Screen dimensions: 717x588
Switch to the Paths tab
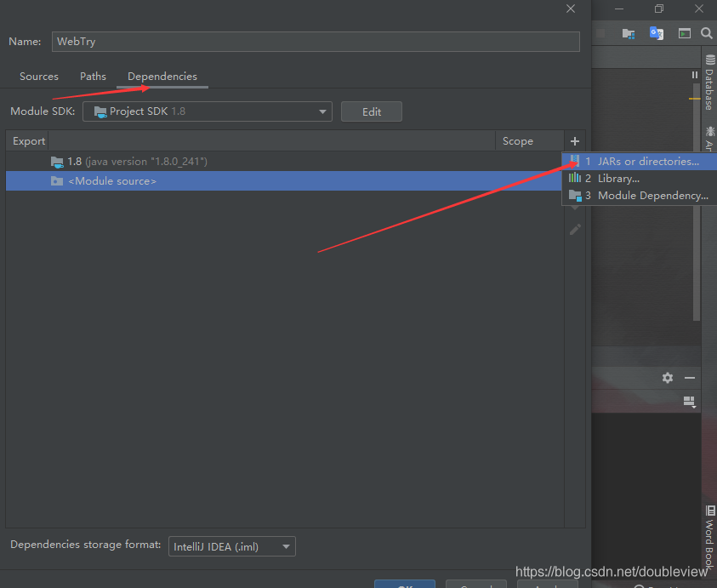point(93,77)
